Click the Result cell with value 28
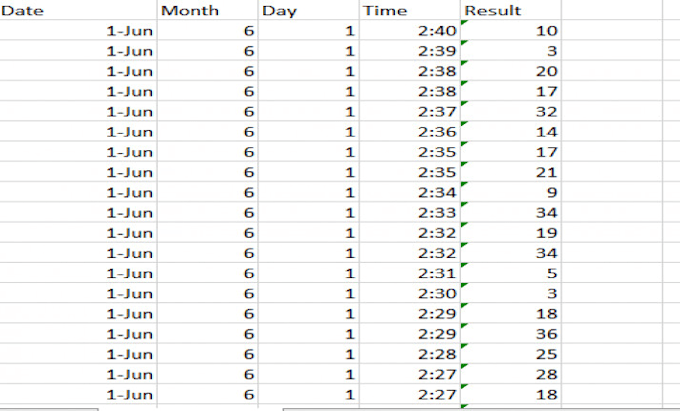This screenshot has height=411, width=680. pyautogui.click(x=511, y=374)
